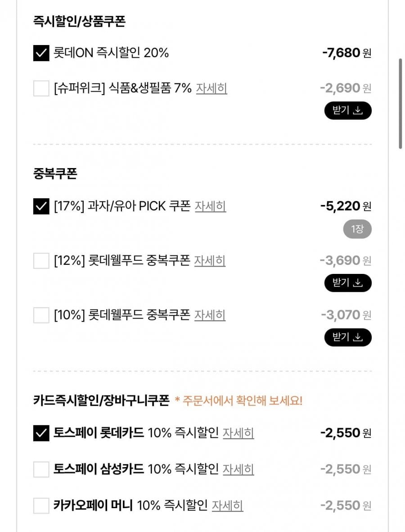Screen dimensions: 405x532
Task: Select the [12%] 롯데웰푸드 중복쿠폰 checkbox
Action: [41, 260]
